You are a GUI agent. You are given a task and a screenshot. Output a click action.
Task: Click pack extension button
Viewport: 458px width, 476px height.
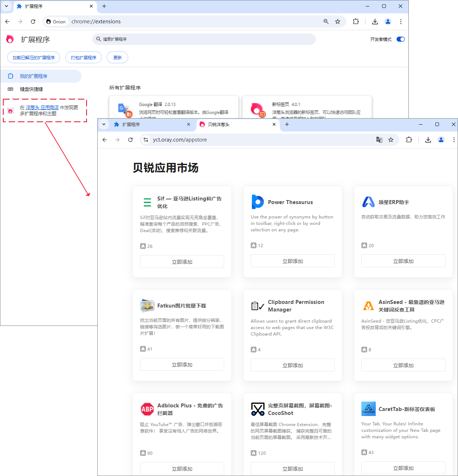point(83,57)
